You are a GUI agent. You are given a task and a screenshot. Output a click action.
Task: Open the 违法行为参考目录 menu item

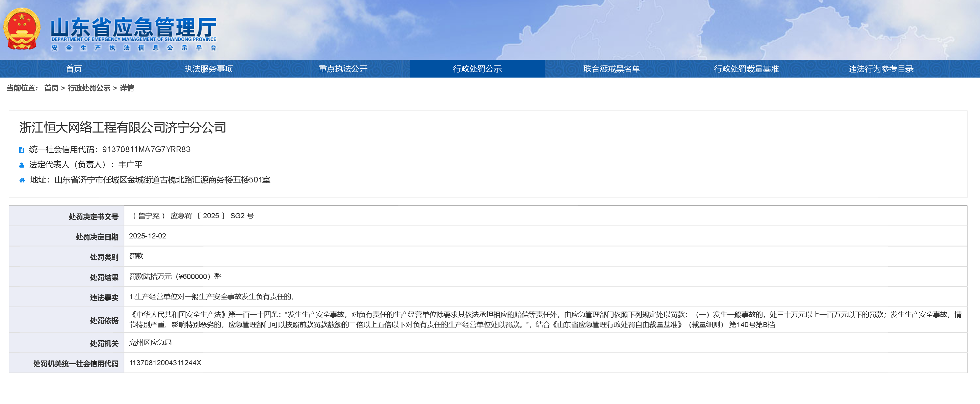click(881, 69)
